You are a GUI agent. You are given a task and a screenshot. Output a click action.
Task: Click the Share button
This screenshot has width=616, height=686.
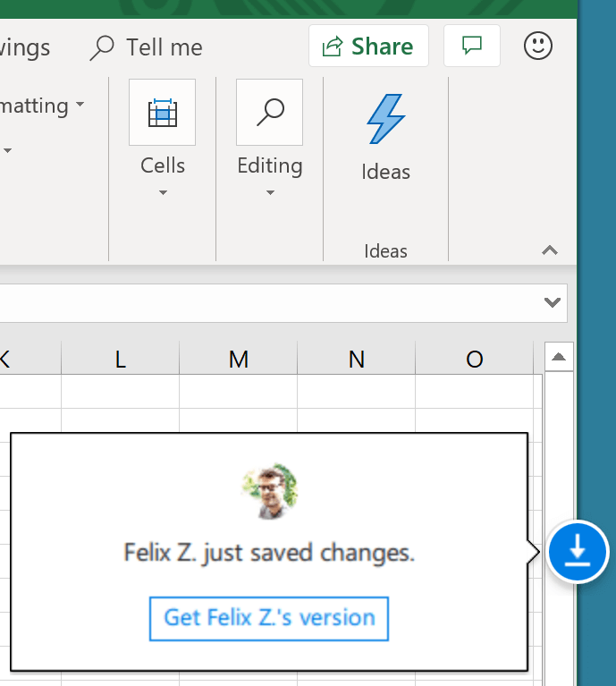(x=368, y=46)
